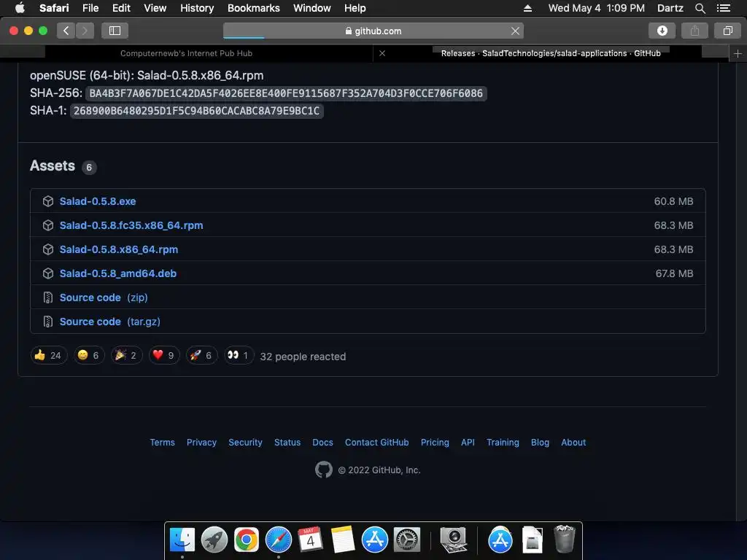
Task: Click the Wed May 4 clock
Action: (596, 8)
